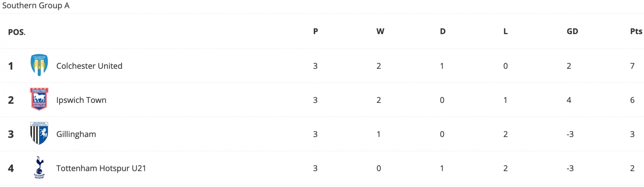The width and height of the screenshot is (644, 187).
Task: Open the Ipswich Town team link
Action: click(x=81, y=100)
